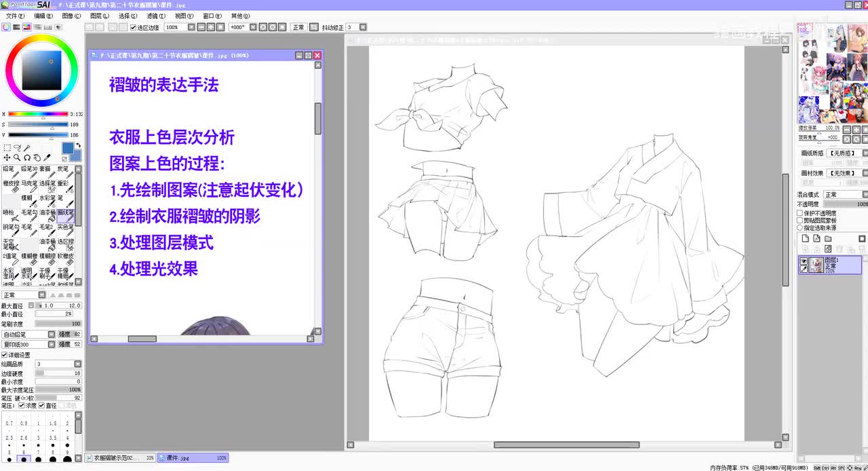The image size is (868, 471).
Task: Open the 视图 View menu
Action: coord(184,16)
